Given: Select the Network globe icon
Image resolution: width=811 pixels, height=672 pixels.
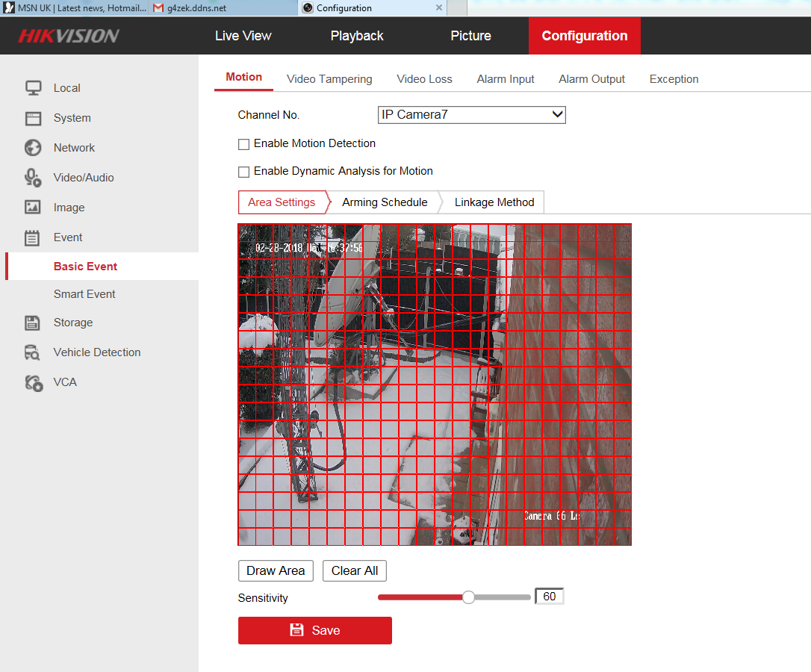Looking at the screenshot, I should tap(33, 148).
